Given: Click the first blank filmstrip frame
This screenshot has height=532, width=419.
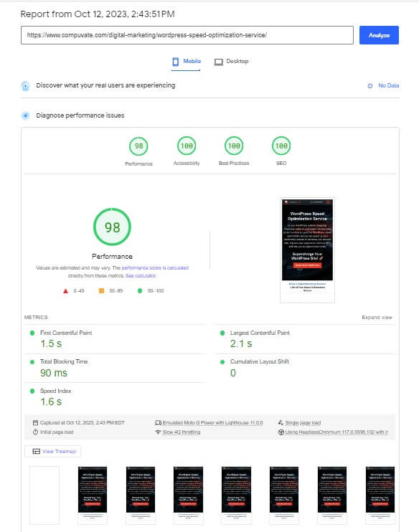Looking at the screenshot, I should 44,495.
